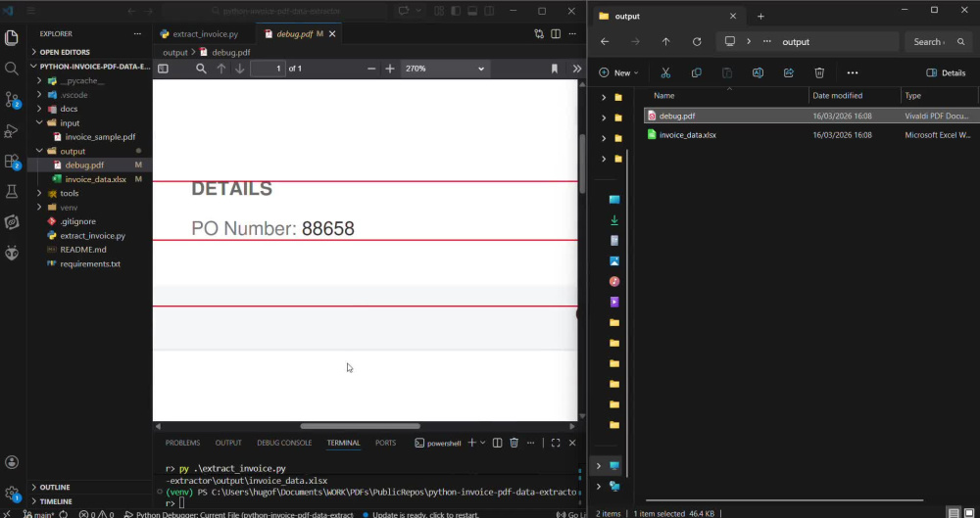980x518 pixels.
Task: Open extract_invoice.py in Explorer tree
Action: coord(90,236)
